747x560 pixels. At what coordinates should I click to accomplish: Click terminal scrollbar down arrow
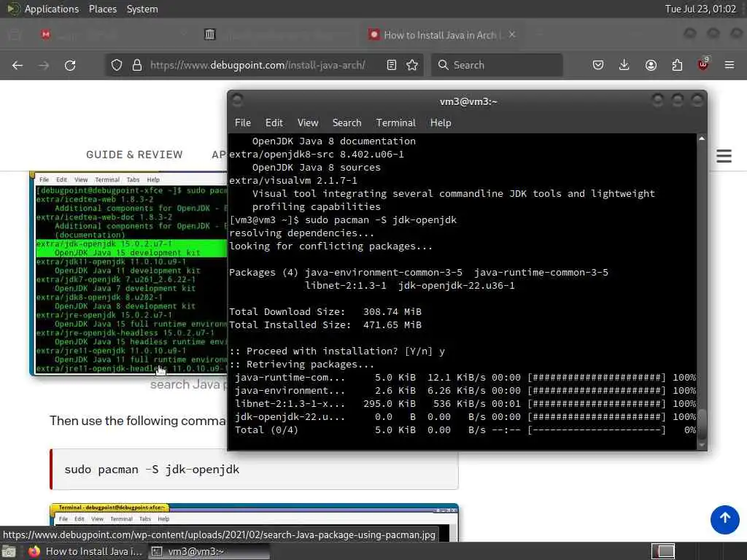click(702, 445)
